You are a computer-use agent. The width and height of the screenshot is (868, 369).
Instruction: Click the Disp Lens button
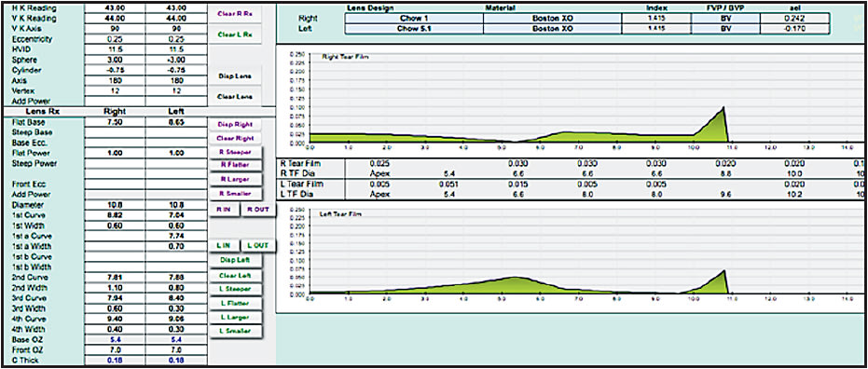[x=235, y=77]
